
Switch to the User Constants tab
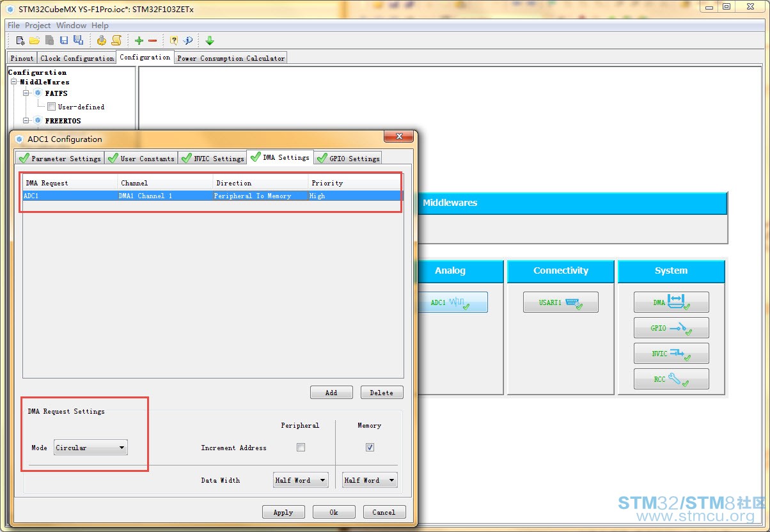point(141,158)
